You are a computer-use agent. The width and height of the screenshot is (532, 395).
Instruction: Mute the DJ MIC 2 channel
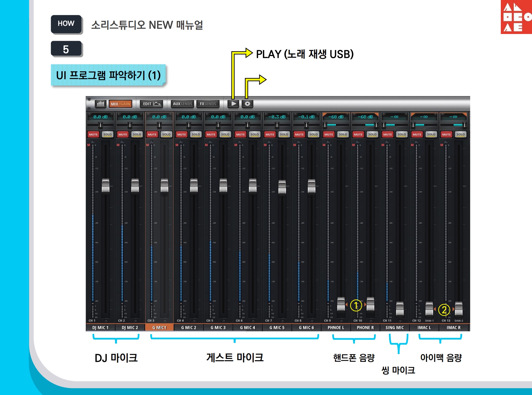point(123,135)
